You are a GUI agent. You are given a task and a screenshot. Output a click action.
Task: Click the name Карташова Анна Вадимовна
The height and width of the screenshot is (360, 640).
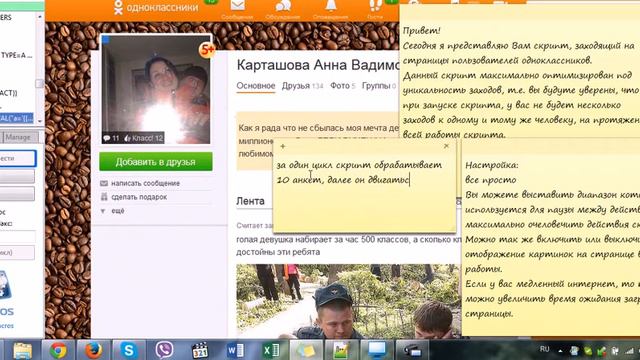click(318, 65)
